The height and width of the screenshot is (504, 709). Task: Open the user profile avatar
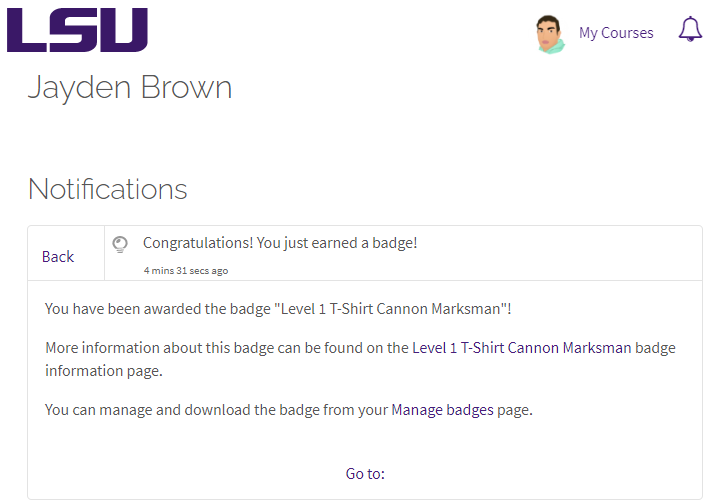550,33
